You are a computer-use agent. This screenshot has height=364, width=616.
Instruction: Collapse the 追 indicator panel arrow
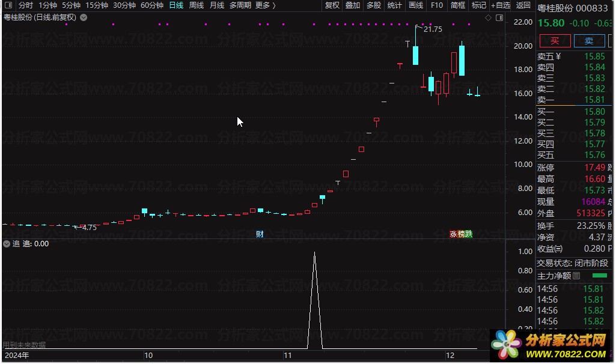click(6, 244)
